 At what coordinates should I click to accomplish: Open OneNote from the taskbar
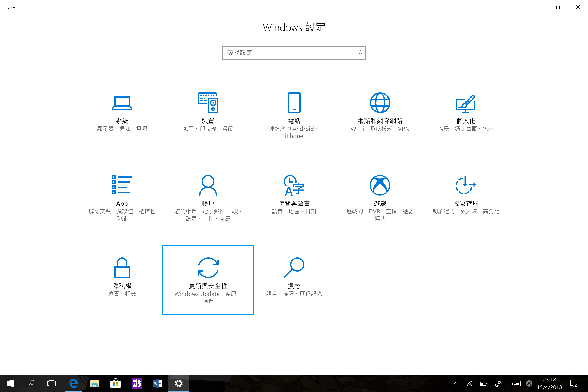click(x=136, y=383)
